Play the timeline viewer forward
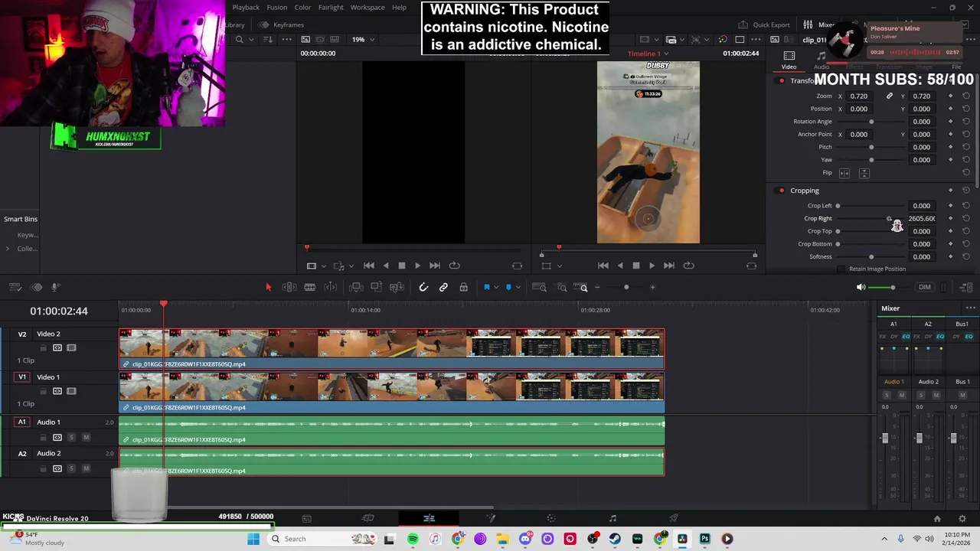The height and width of the screenshot is (551, 980). point(652,266)
